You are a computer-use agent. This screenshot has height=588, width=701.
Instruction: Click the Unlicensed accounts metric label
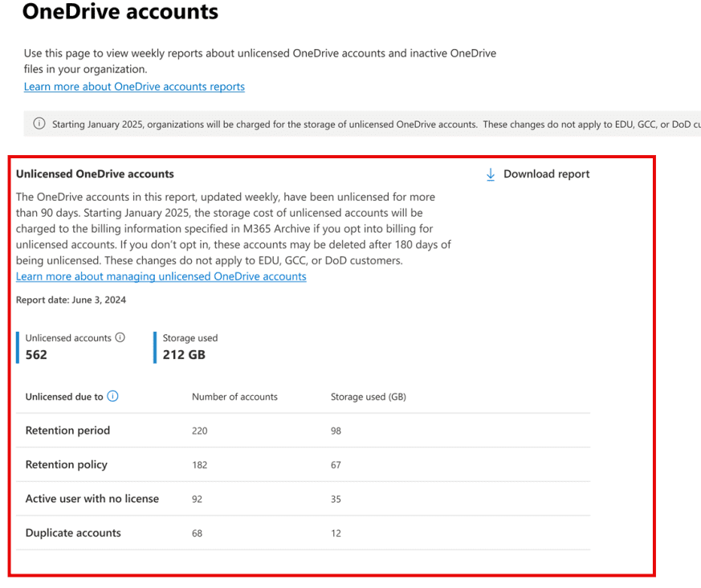click(x=68, y=338)
